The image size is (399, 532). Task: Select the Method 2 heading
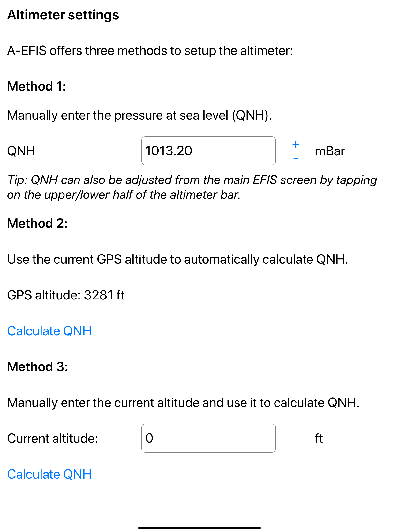tap(37, 223)
